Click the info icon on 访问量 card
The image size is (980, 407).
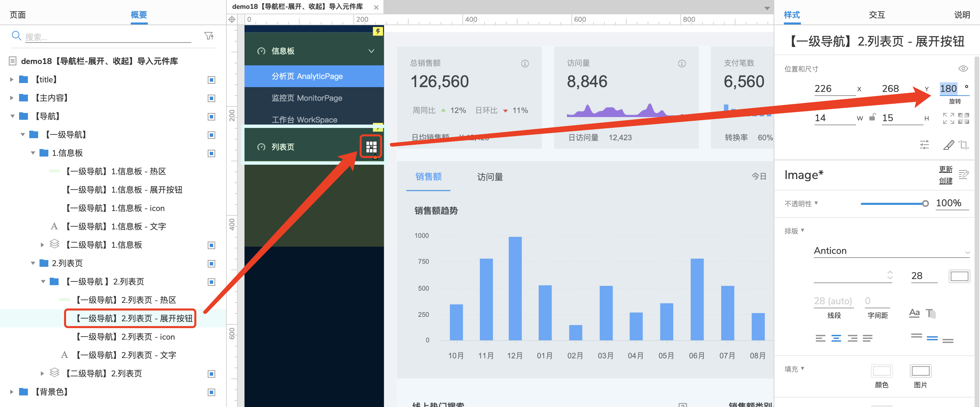(682, 64)
